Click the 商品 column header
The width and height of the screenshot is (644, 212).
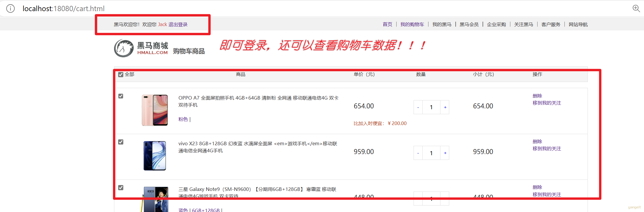point(241,74)
